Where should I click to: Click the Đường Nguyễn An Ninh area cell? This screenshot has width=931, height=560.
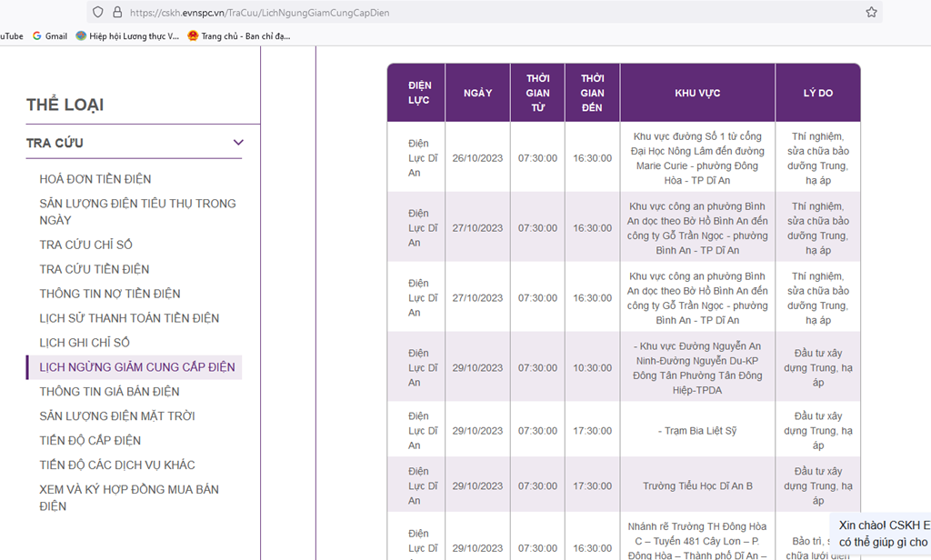point(697,367)
